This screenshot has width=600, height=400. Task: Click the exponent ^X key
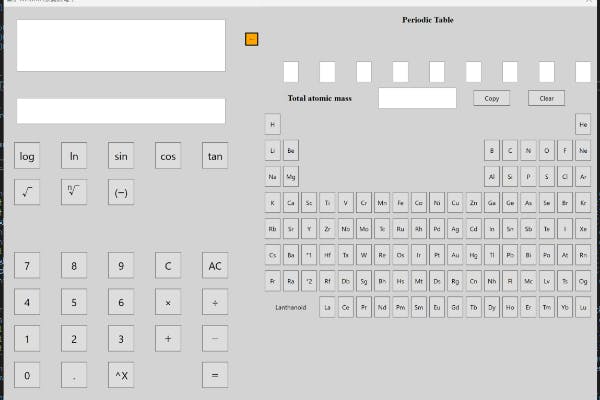click(121, 376)
